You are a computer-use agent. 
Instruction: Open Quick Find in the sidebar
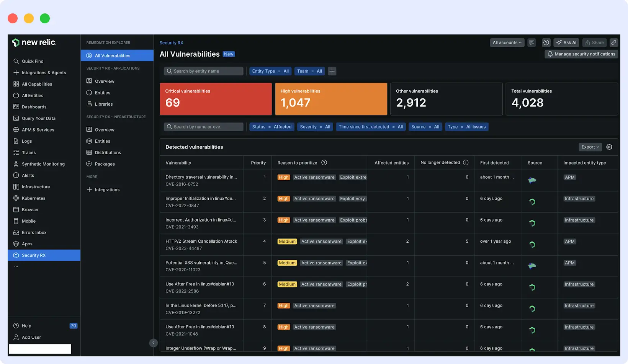click(33, 61)
